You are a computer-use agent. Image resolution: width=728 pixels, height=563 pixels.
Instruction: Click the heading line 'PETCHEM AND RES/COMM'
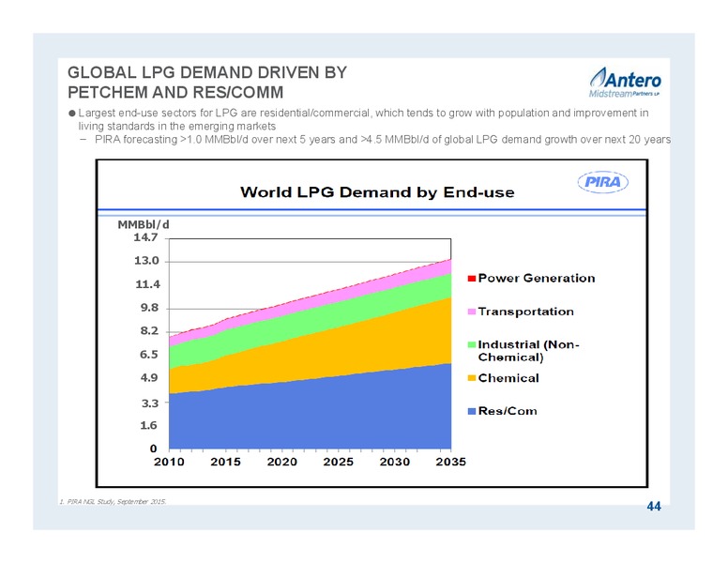pyautogui.click(x=175, y=93)
